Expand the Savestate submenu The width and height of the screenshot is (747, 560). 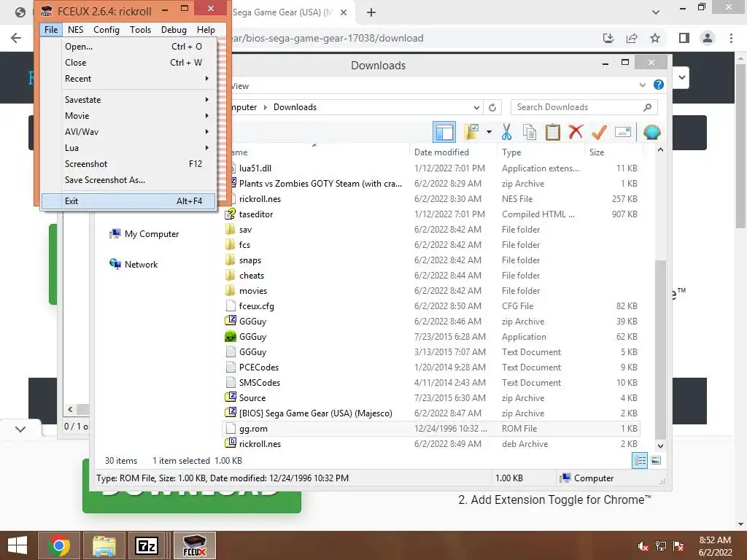click(128, 99)
